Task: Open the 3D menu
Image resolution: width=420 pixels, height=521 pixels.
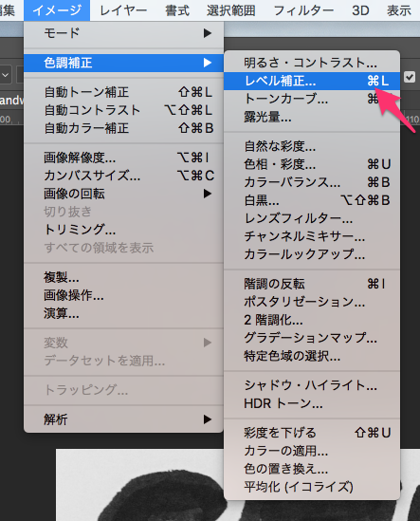Action: point(360,10)
